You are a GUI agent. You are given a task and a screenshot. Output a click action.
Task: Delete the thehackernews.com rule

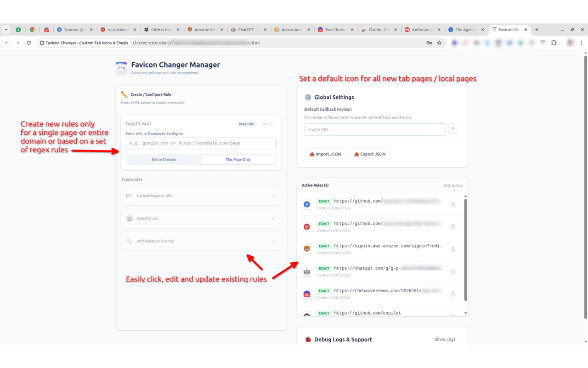pyautogui.click(x=453, y=294)
